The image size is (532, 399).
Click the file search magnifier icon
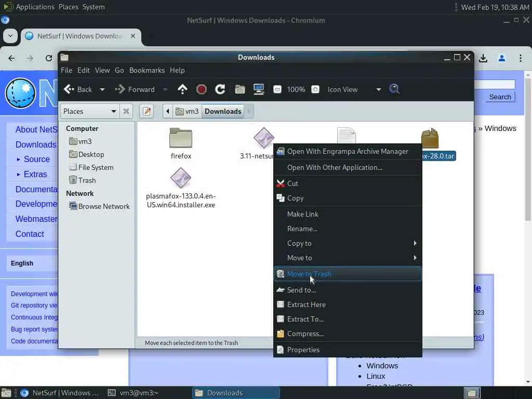pos(394,89)
